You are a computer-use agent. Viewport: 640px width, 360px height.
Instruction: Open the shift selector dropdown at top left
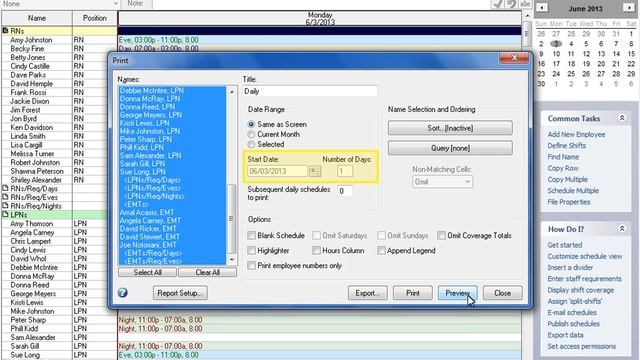pyautogui.click(x=116, y=4)
